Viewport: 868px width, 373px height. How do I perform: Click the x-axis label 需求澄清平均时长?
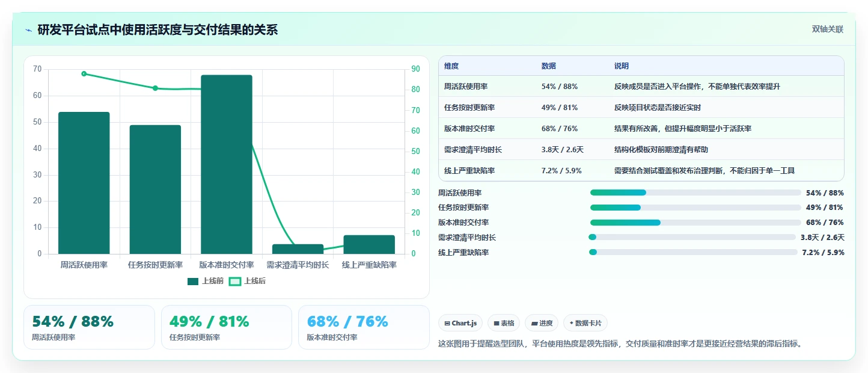coord(298,265)
